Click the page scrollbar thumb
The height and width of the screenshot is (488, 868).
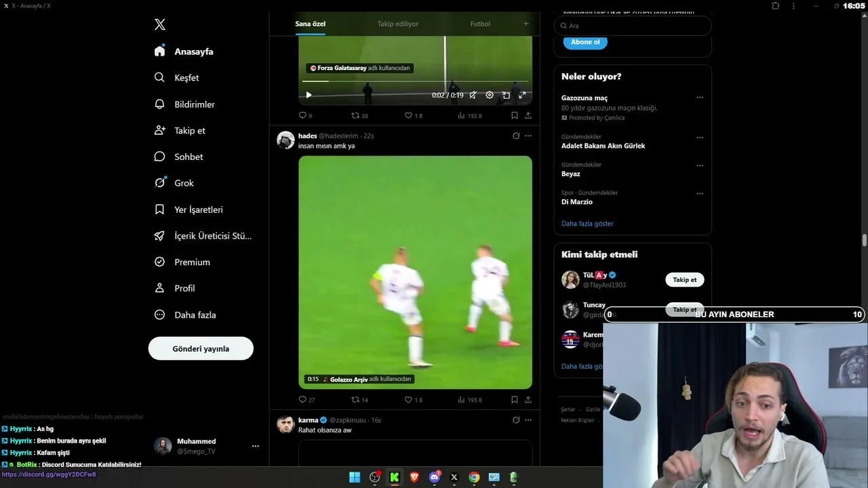[x=865, y=241]
